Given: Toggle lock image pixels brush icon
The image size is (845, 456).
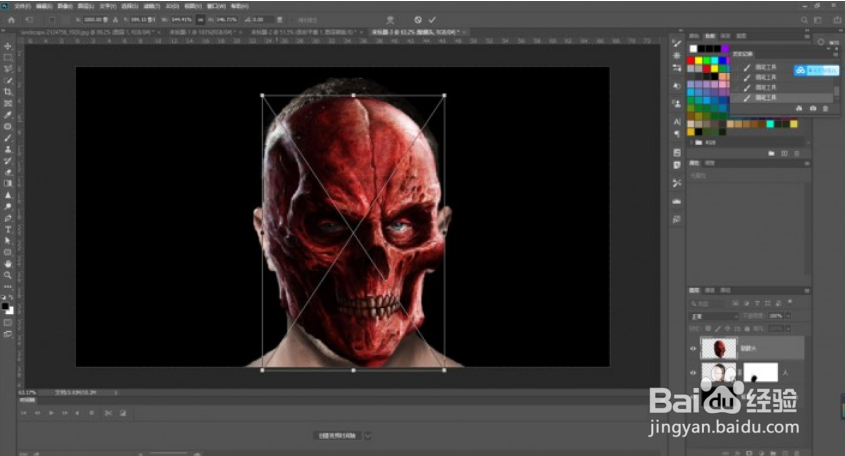Looking at the screenshot, I should tap(718, 328).
